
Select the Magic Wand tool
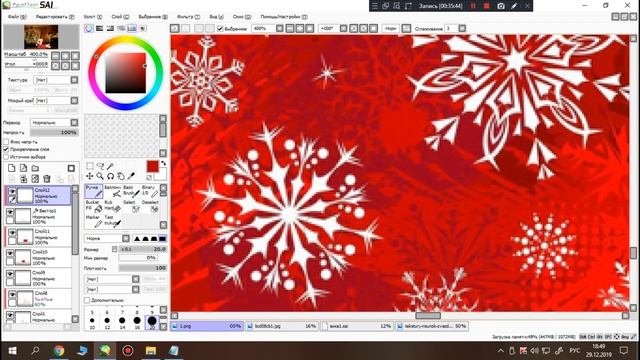coord(110,166)
